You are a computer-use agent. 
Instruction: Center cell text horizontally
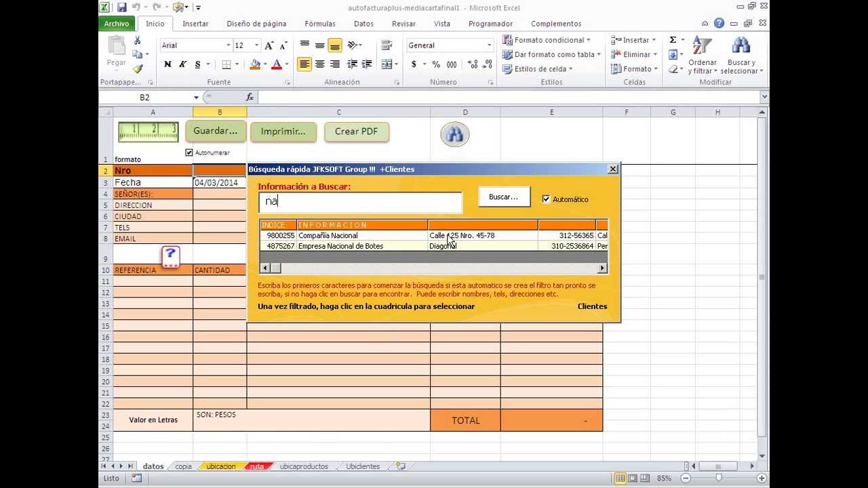tap(319, 64)
